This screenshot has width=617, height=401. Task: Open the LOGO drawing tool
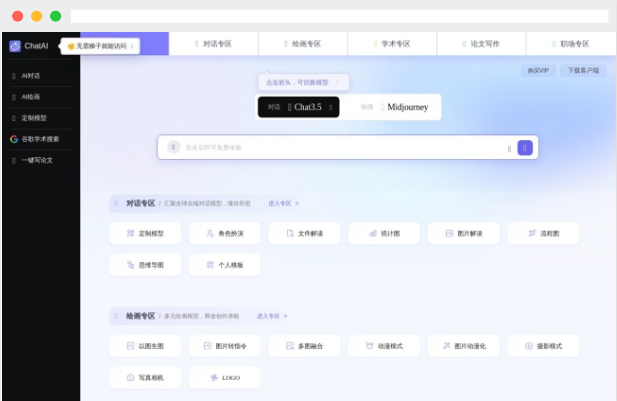[x=224, y=377]
